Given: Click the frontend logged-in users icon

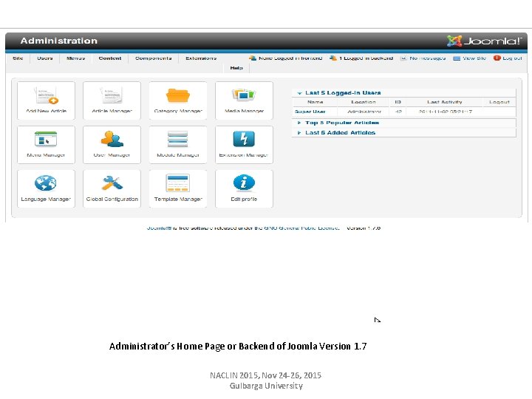Looking at the screenshot, I should click(x=253, y=58).
